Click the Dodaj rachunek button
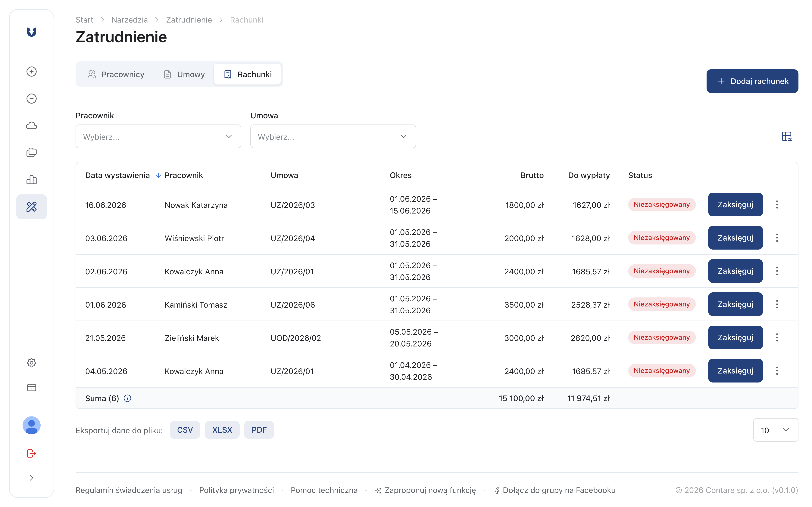 point(752,81)
